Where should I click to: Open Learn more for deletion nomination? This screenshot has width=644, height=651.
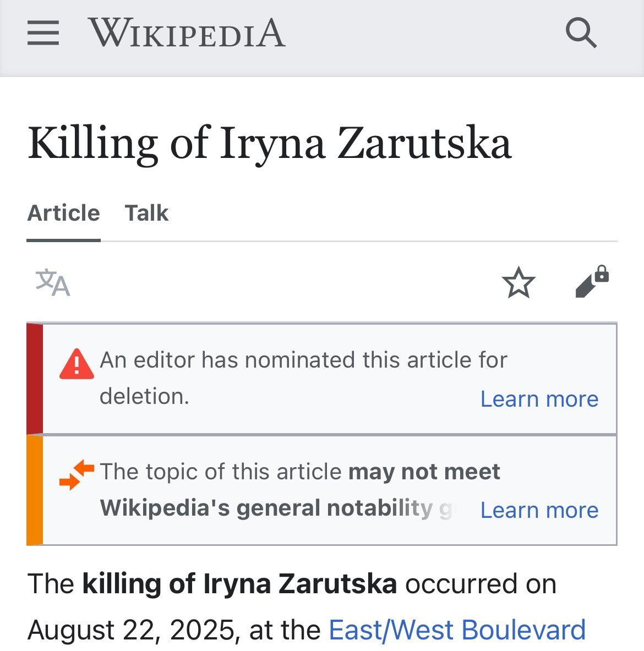[x=539, y=399]
